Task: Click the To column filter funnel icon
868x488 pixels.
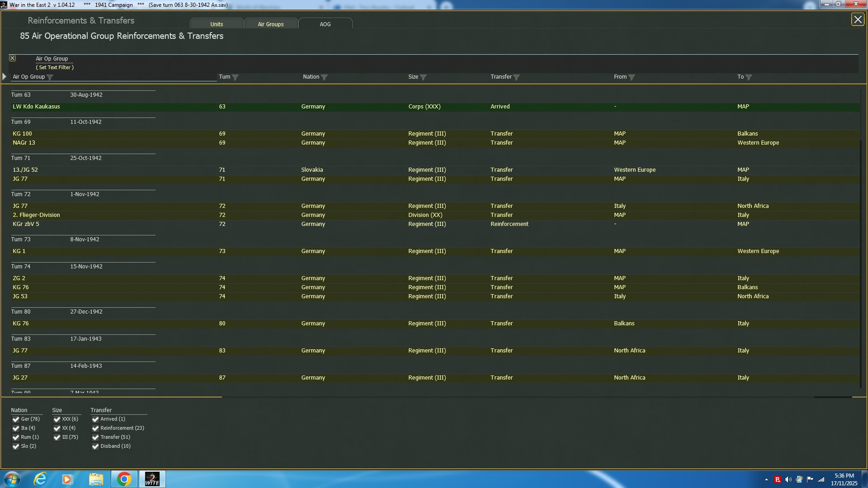Action: (x=749, y=77)
